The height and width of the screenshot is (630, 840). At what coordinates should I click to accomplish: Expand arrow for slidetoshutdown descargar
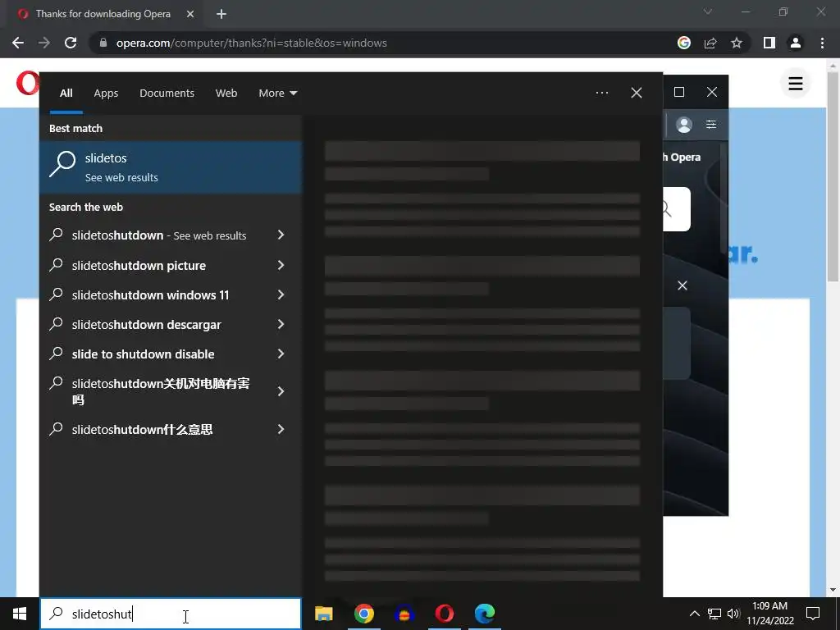tap(281, 324)
